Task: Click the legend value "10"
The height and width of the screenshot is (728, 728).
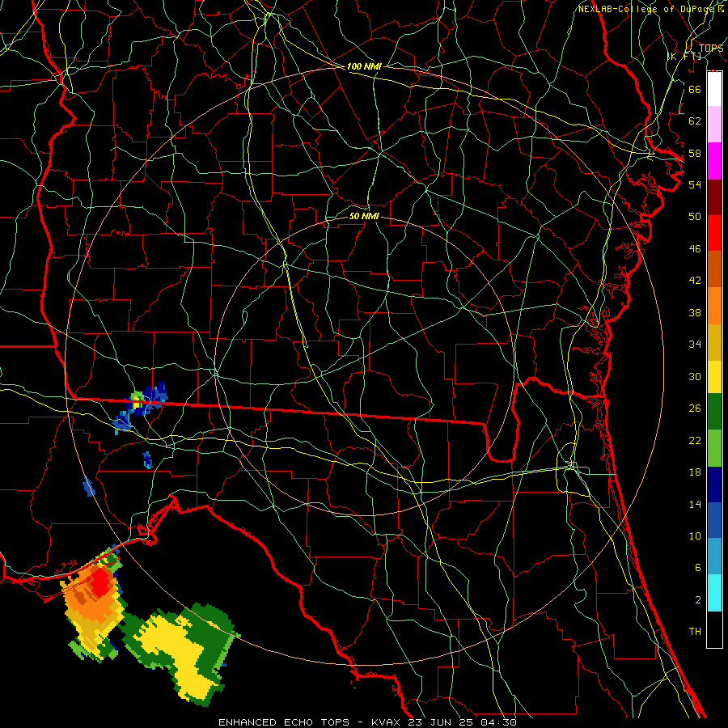Action: 695,535
